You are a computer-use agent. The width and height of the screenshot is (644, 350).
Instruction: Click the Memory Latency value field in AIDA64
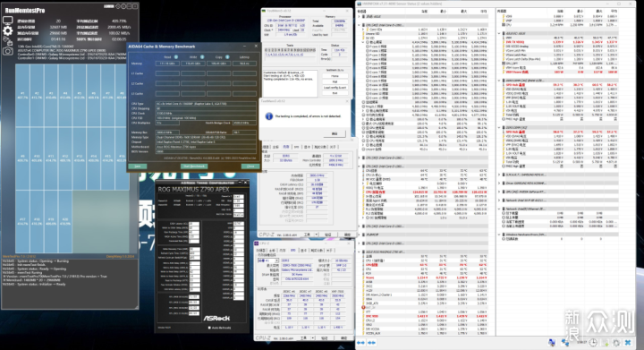pos(244,64)
